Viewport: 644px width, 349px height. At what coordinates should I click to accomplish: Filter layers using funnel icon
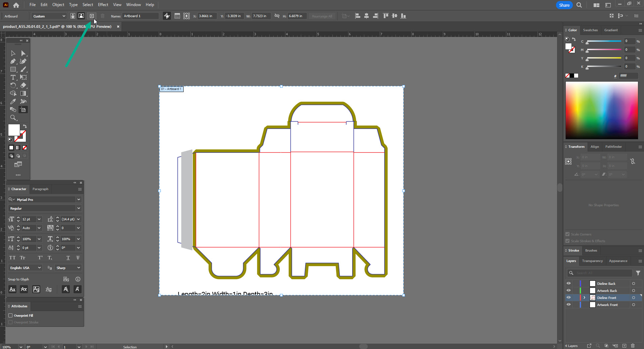pyautogui.click(x=638, y=273)
